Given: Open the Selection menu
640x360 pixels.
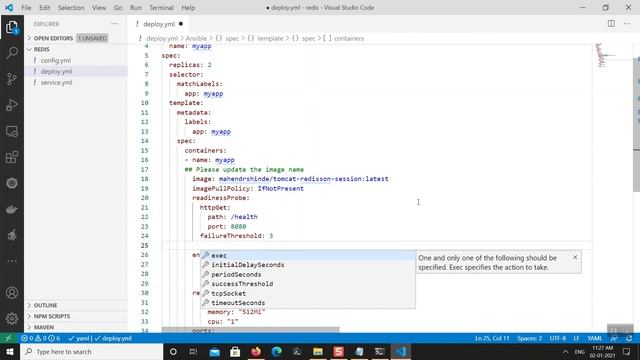Looking at the screenshot, I should 71,7.
